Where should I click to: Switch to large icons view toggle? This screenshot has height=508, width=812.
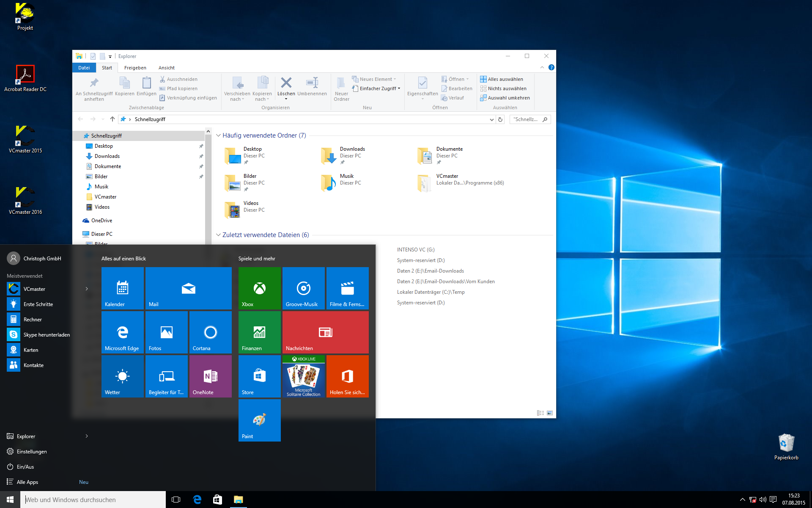(550, 413)
